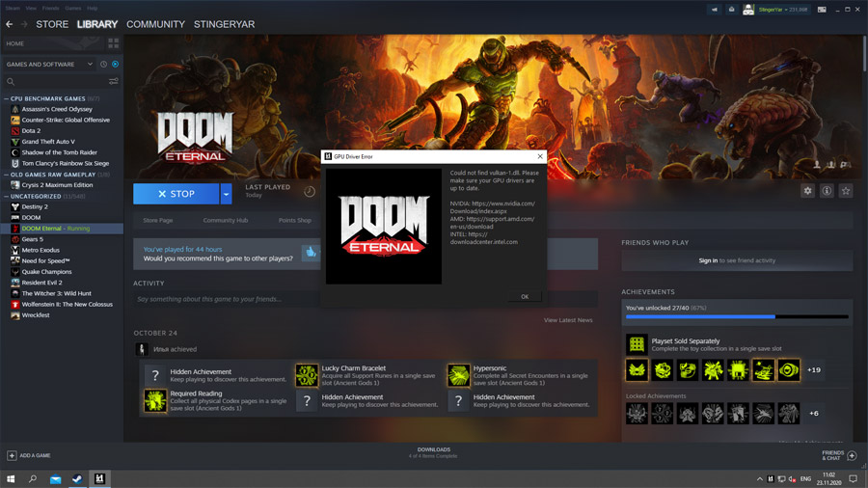
Task: Open Windows Start menu
Action: 11,478
